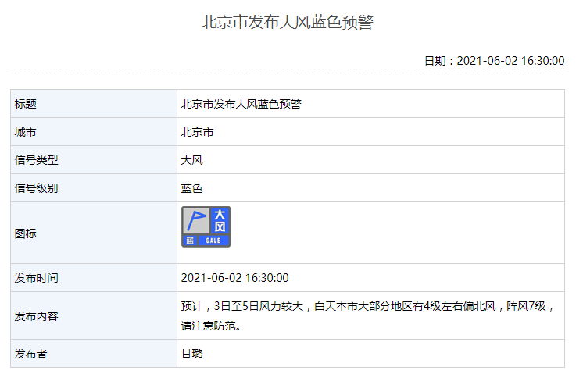Click the 大风 signal type value
Viewport: 583px width, 392px height.
click(191, 160)
